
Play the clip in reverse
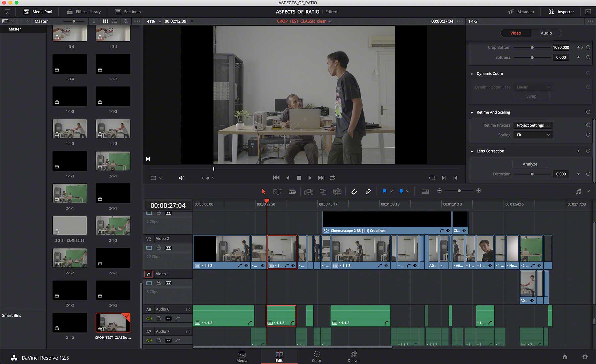click(288, 178)
